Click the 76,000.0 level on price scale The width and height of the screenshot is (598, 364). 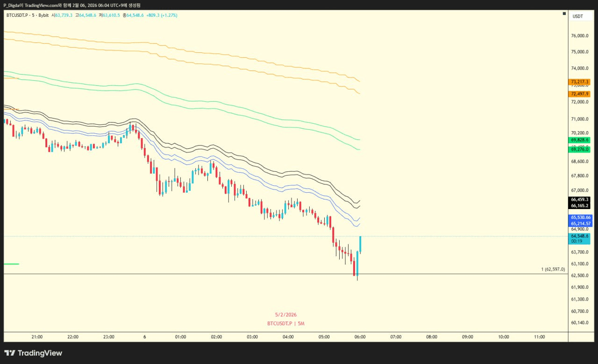579,36
